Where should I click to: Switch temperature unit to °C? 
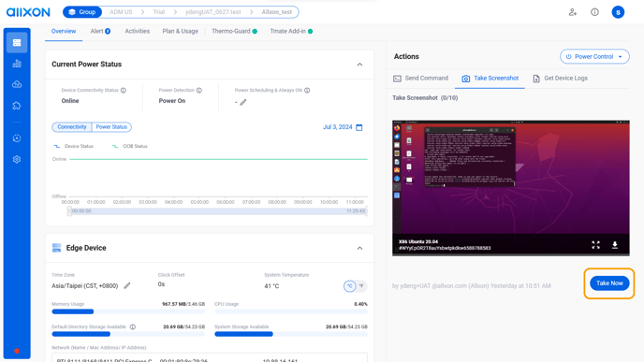click(349, 286)
